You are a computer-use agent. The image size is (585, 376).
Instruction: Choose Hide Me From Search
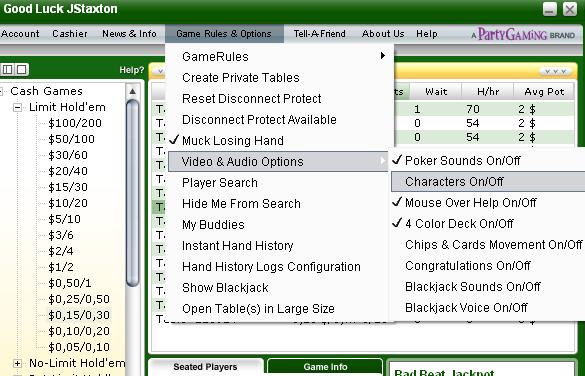click(241, 204)
